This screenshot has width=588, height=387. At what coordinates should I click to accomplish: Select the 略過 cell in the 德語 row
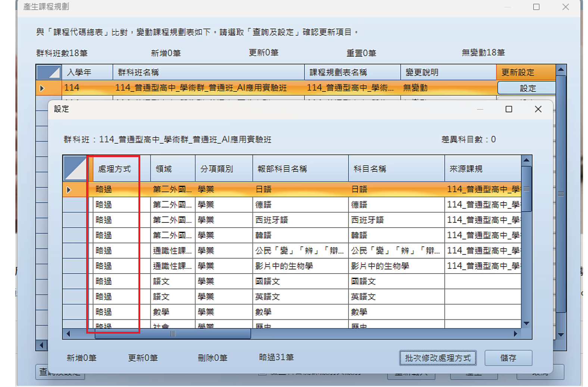tap(121, 205)
